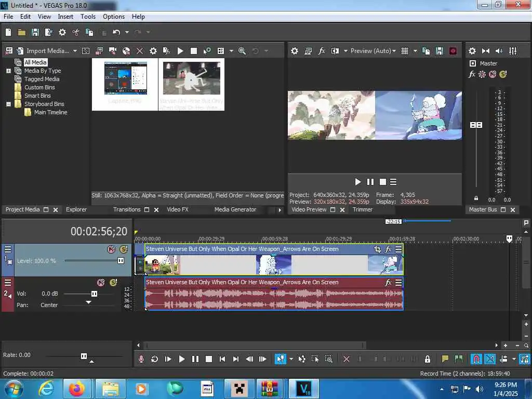Stop media preview in the Project Media toolbar
Screen dimensions: 532x399
pyautogui.click(x=194, y=51)
